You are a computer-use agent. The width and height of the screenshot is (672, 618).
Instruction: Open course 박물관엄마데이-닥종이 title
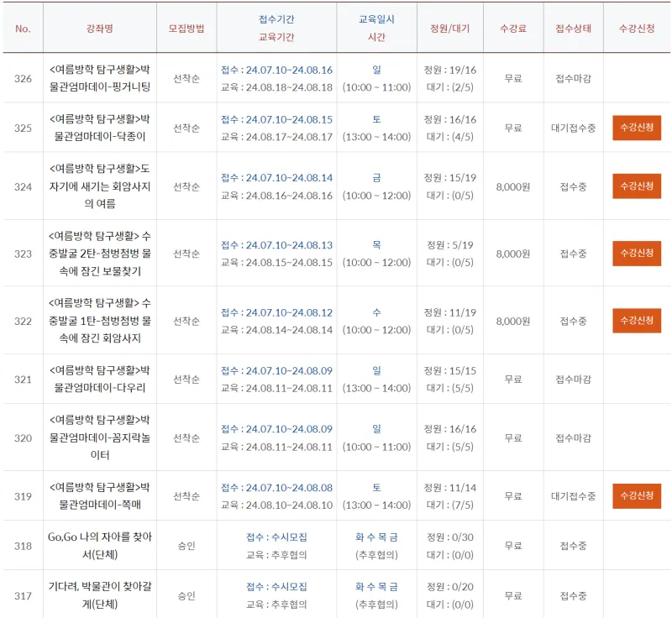click(100, 128)
